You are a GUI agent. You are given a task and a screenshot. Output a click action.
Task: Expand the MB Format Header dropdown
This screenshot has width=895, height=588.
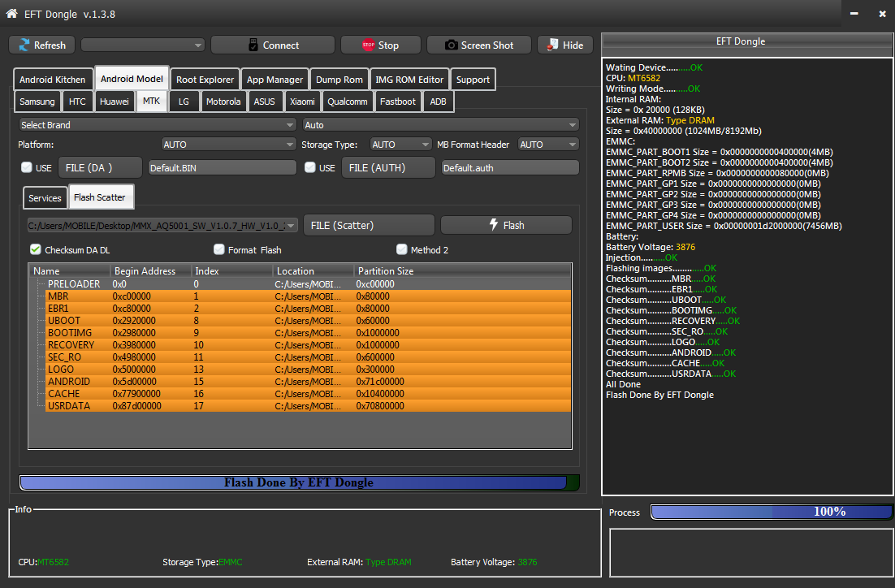click(548, 145)
